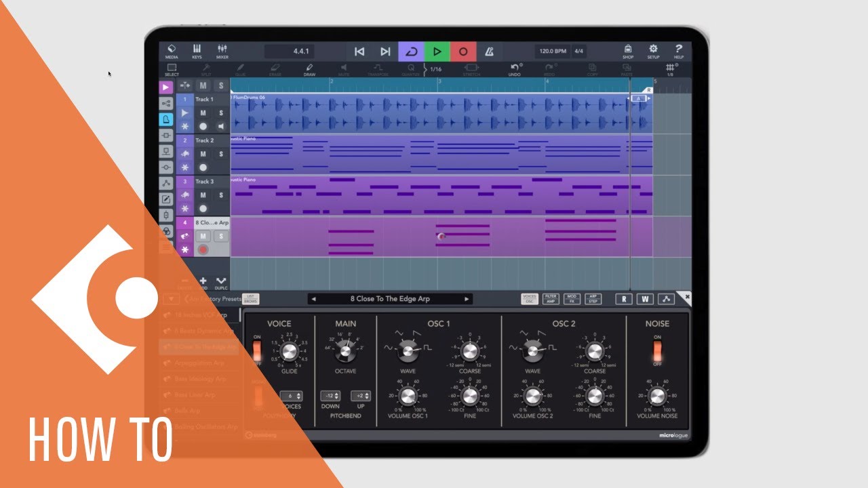Click the 120.0 BPM tempo field
This screenshot has width=868, height=488.
pyautogui.click(x=553, y=52)
